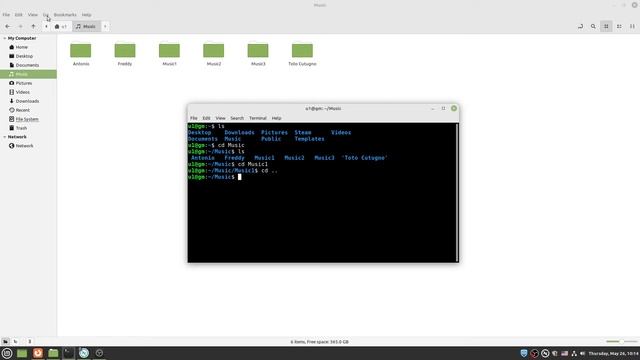Go back with the back arrow in file manager
The width and height of the screenshot is (640, 360).
coord(8,27)
